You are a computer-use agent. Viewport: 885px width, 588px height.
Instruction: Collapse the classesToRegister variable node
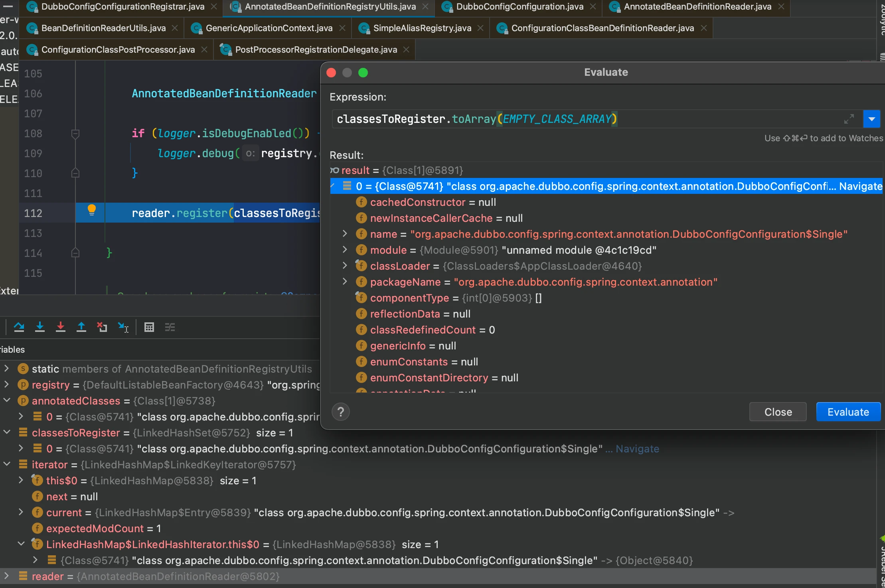[x=6, y=432]
